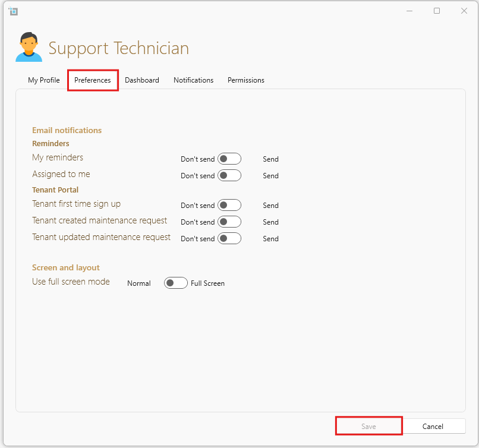Turn on Tenant first time sign up emails
The image size is (479, 448).
[229, 205]
